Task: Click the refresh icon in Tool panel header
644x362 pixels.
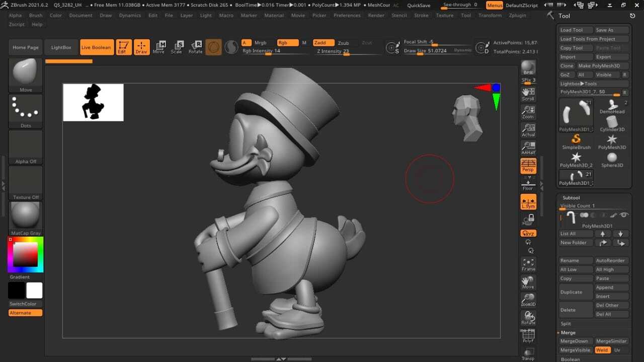Action: click(x=632, y=16)
